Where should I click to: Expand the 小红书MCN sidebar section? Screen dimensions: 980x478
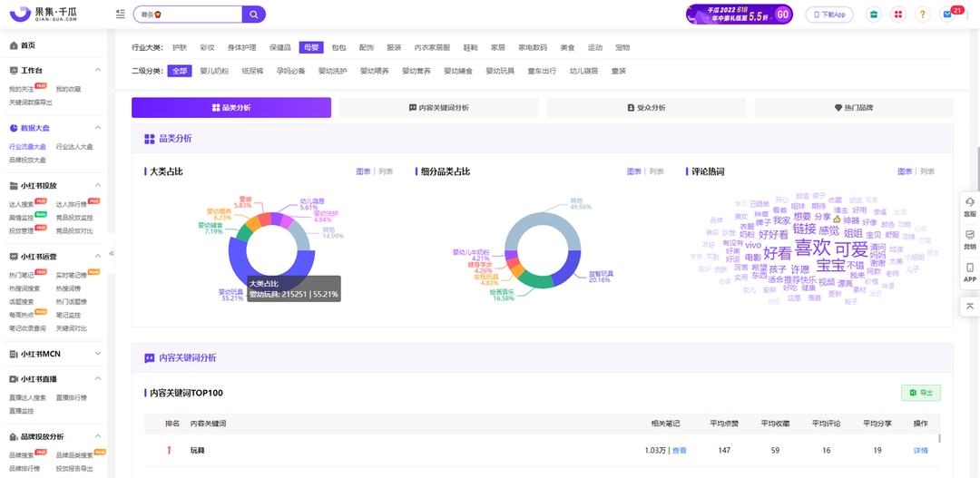click(x=98, y=354)
